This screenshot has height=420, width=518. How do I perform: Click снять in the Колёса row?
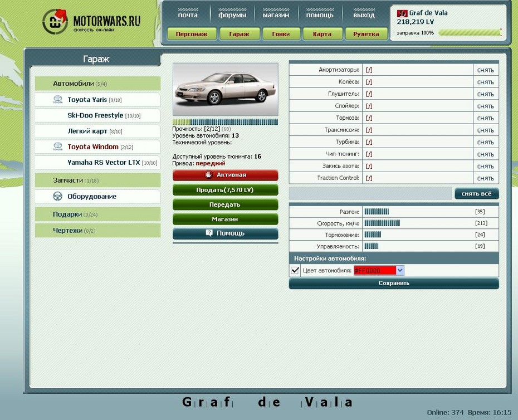486,82
